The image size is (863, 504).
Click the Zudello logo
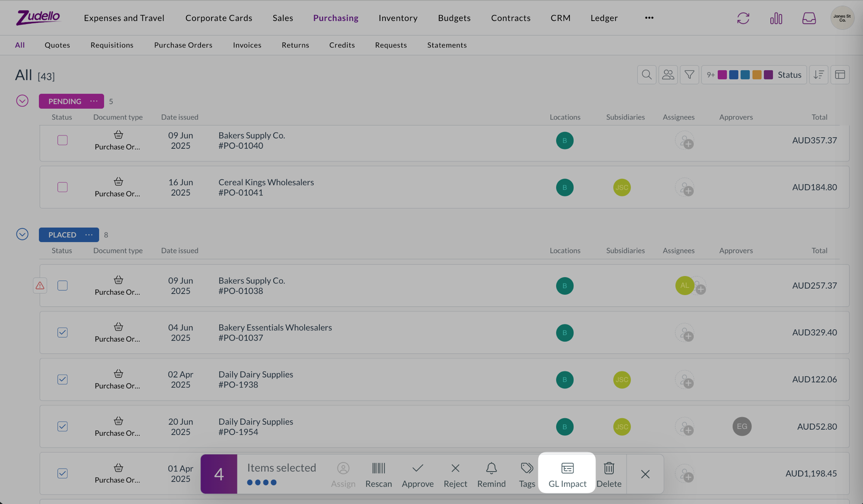[38, 18]
